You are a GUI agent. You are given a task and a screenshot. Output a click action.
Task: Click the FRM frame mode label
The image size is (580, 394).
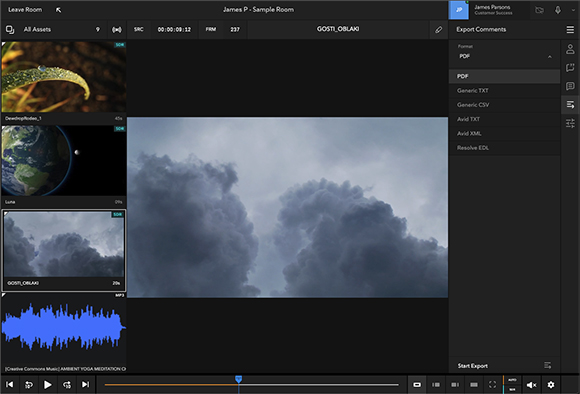(211, 29)
